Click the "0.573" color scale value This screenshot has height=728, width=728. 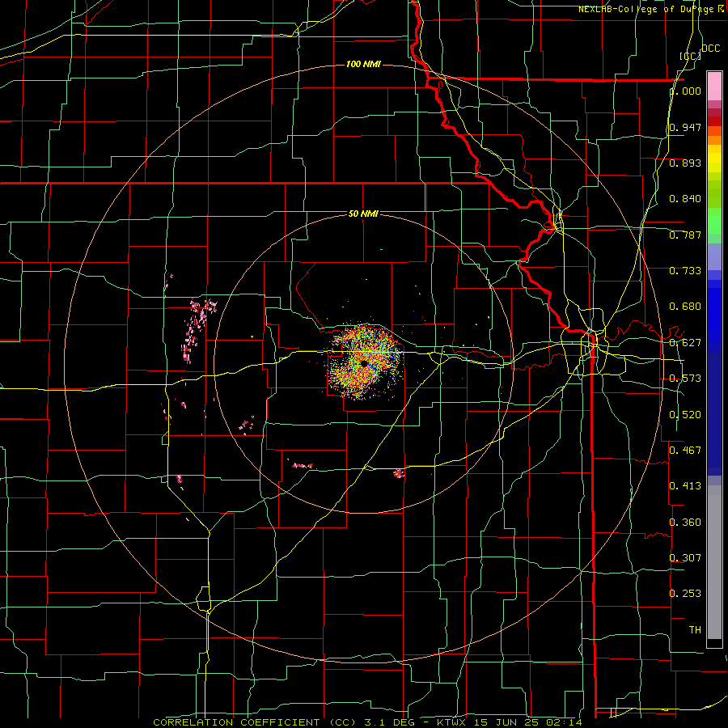tap(685, 379)
